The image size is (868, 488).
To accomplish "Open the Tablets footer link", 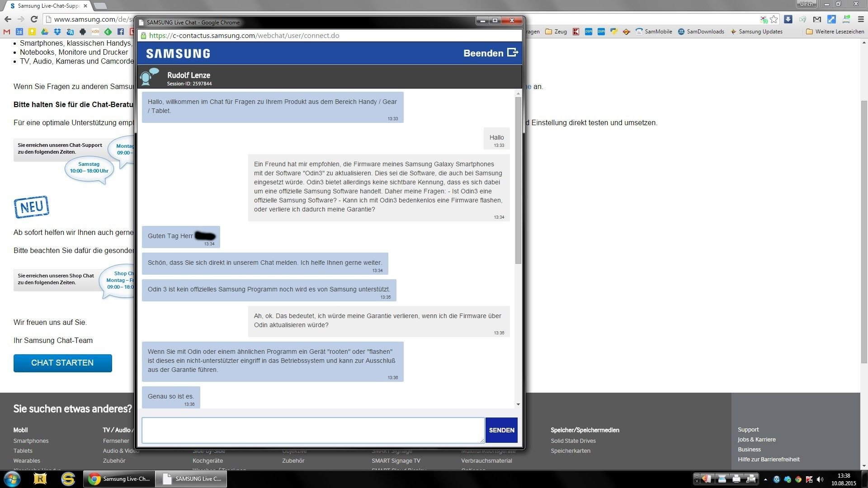I will [x=23, y=451].
